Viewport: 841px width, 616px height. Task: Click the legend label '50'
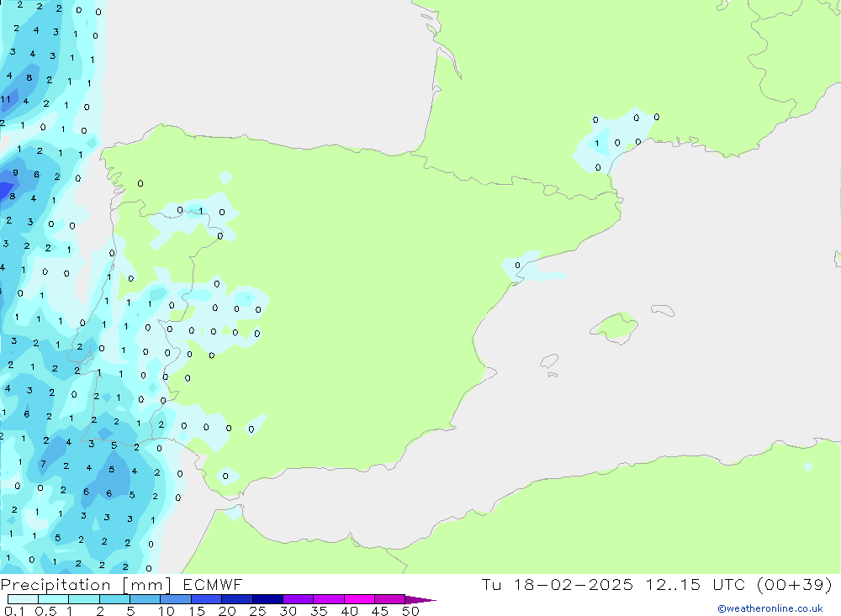pos(410,611)
